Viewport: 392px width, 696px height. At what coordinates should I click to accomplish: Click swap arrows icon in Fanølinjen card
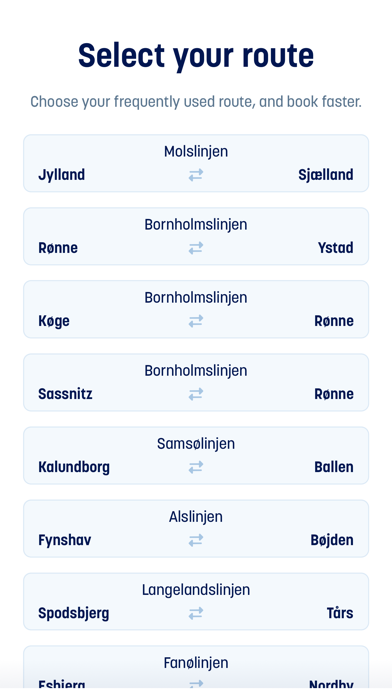coord(196,684)
